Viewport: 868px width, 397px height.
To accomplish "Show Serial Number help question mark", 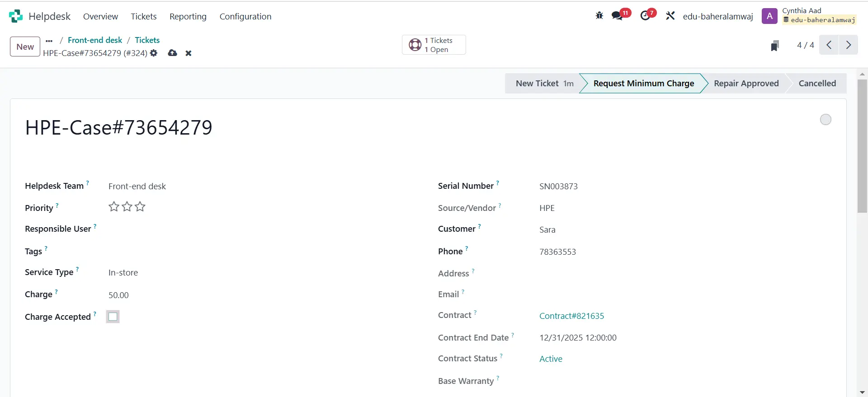I will pyautogui.click(x=497, y=183).
